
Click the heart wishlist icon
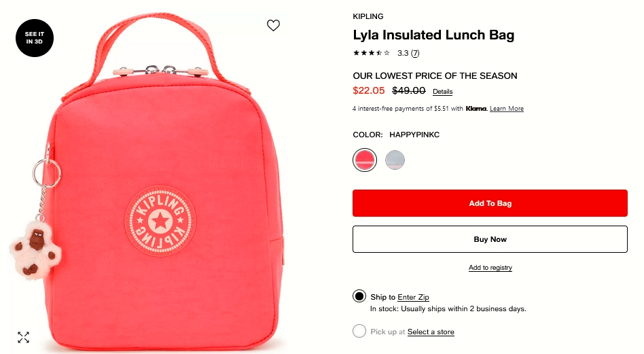[x=273, y=25]
